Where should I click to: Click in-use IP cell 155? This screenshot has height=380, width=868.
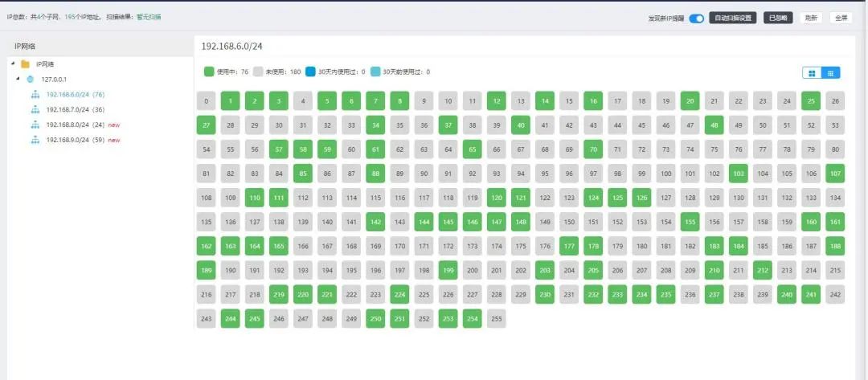(690, 222)
